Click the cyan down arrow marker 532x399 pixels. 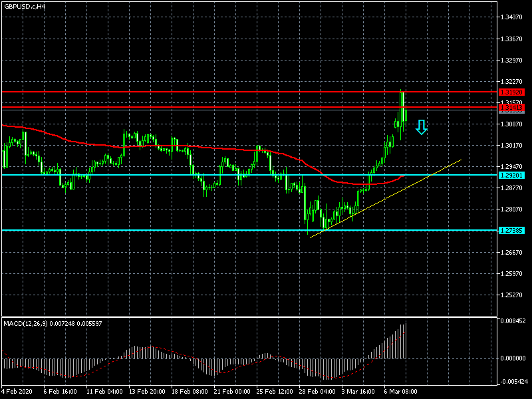[421, 127]
